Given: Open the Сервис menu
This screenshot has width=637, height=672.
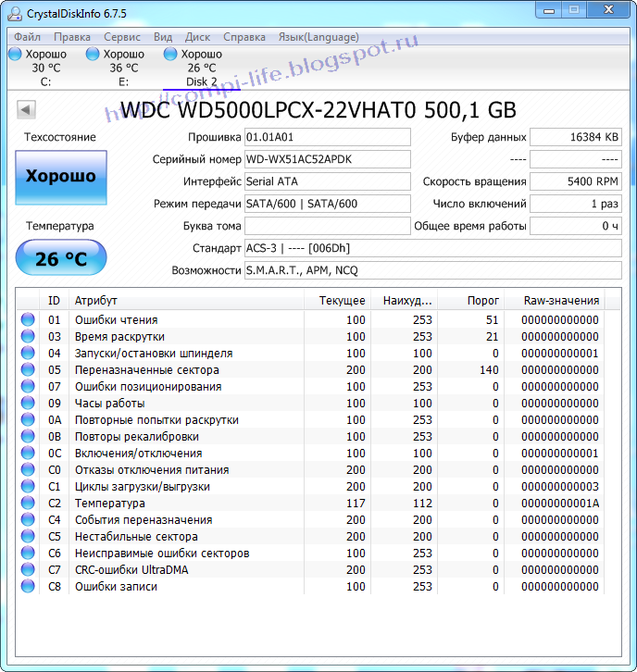Looking at the screenshot, I should (x=122, y=37).
